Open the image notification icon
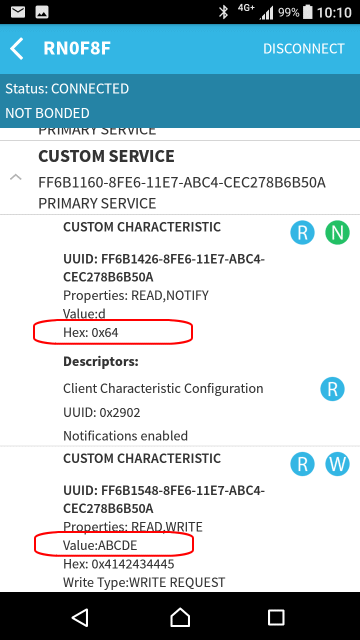Viewport: 360px width, 640px height. click(x=42, y=12)
